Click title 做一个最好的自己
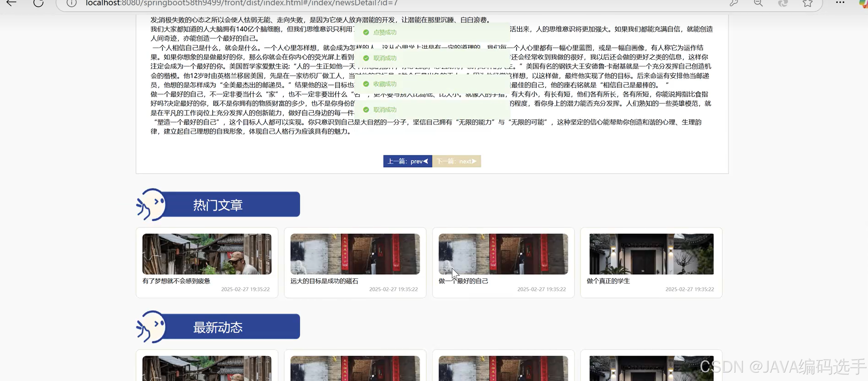868x381 pixels. (x=463, y=281)
